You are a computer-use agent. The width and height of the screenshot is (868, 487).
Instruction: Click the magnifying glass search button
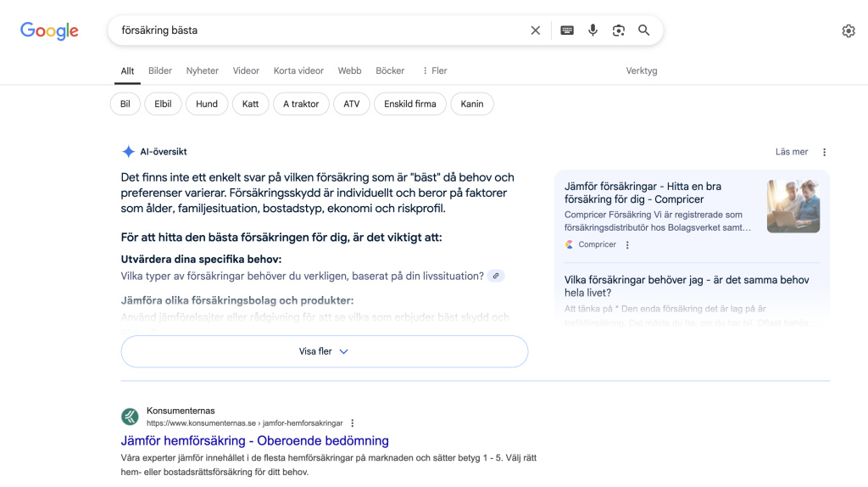pos(644,31)
